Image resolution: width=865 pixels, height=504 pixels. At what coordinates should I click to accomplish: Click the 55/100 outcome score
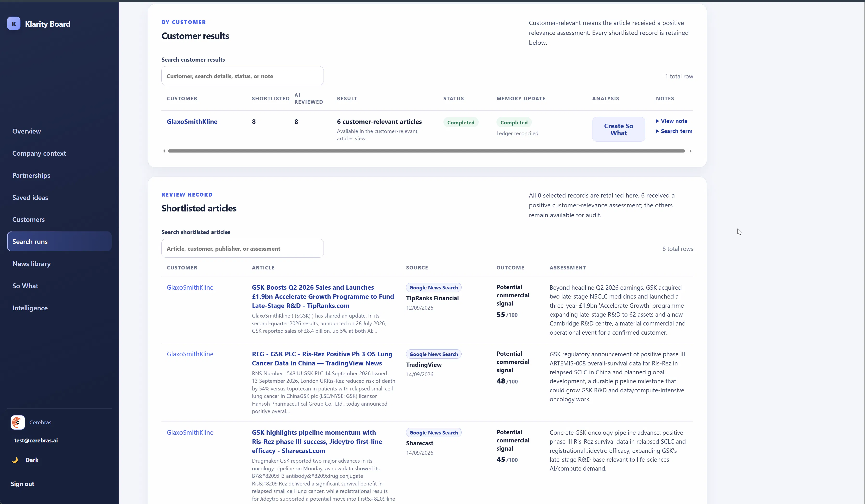(x=507, y=314)
